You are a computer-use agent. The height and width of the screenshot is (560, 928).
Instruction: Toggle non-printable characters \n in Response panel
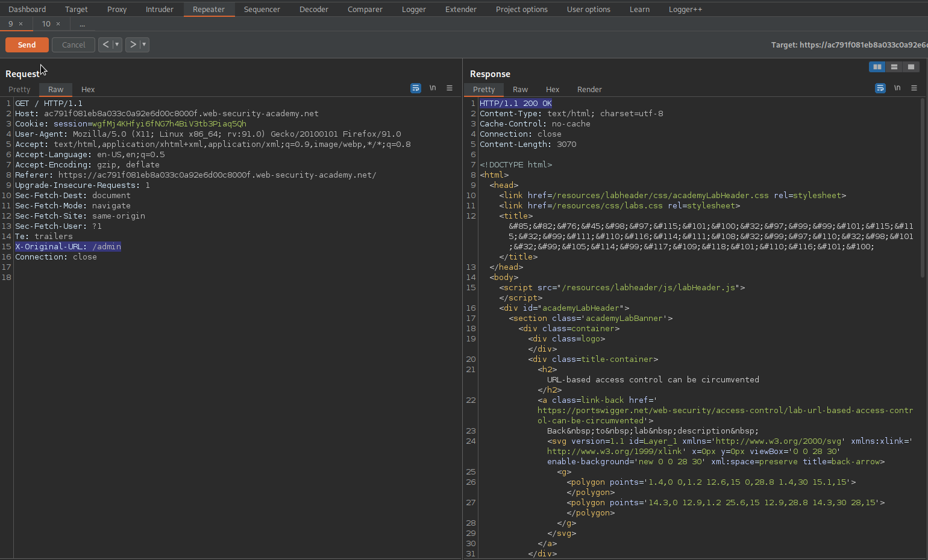tap(897, 88)
